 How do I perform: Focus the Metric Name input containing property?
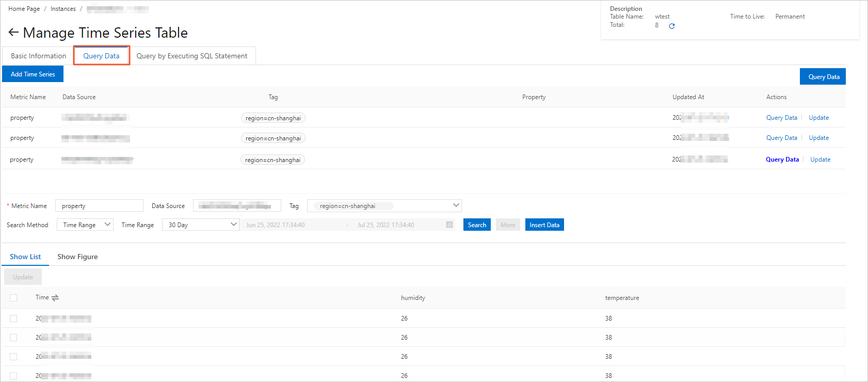[99, 205]
